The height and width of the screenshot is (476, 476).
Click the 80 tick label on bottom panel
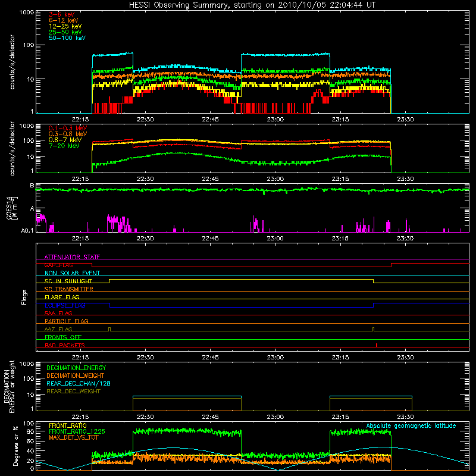coord(30,431)
